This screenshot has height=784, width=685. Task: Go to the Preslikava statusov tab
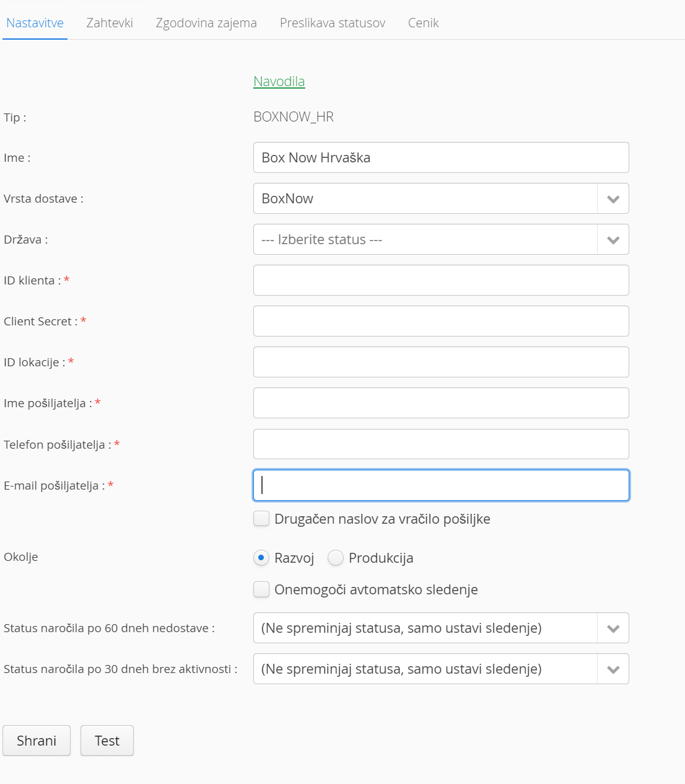point(332,23)
